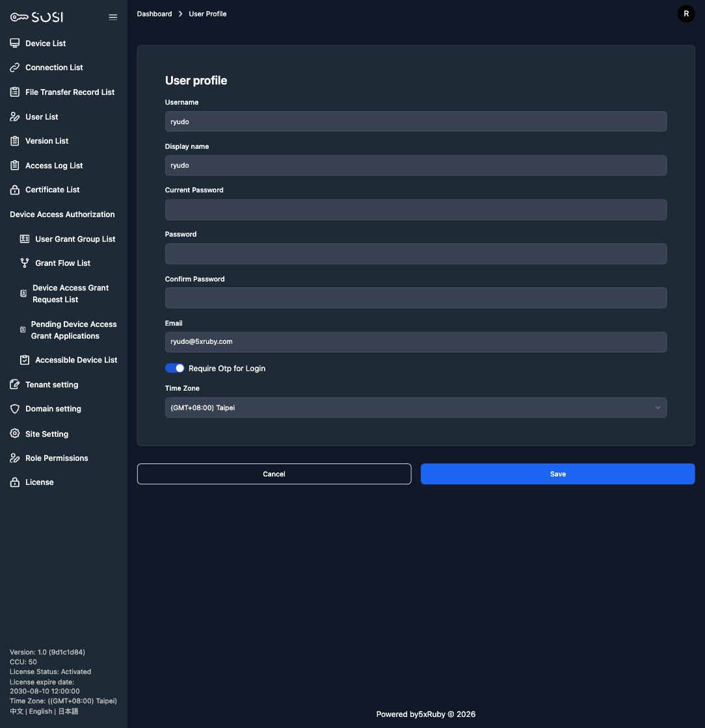Screen dimensions: 705x728
Task: Click the Current Password field
Action: click(416, 209)
